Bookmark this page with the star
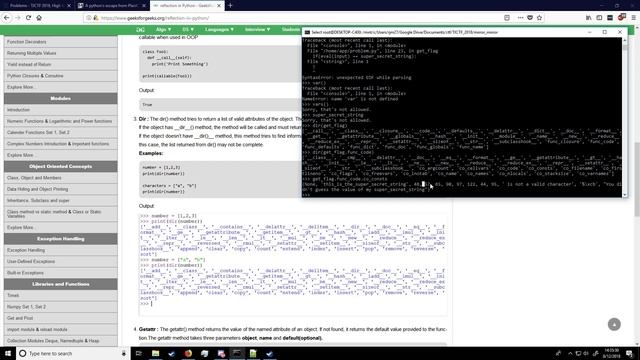This screenshot has width=640, height=360. [540, 18]
